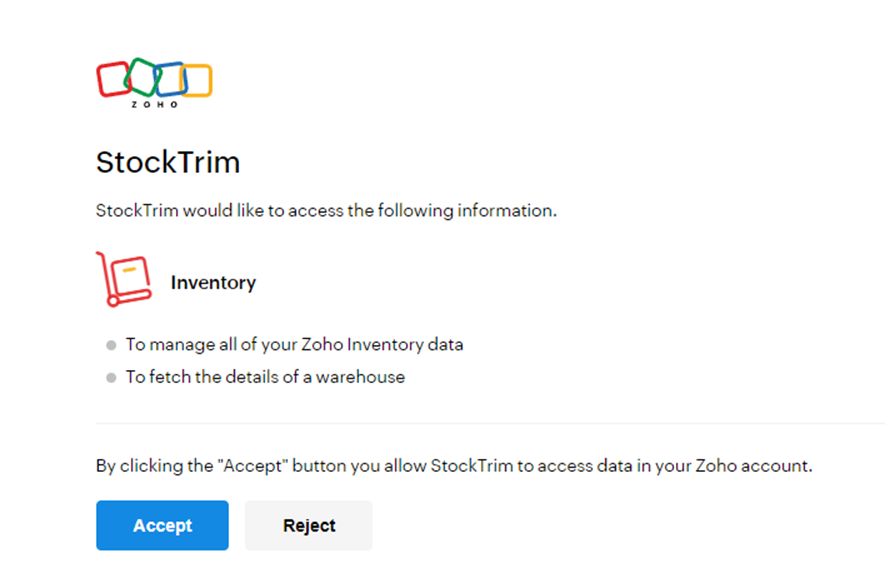Image resolution: width=885 pixels, height=583 pixels.
Task: Click the blue square in Zoho logo
Action: coord(171,80)
